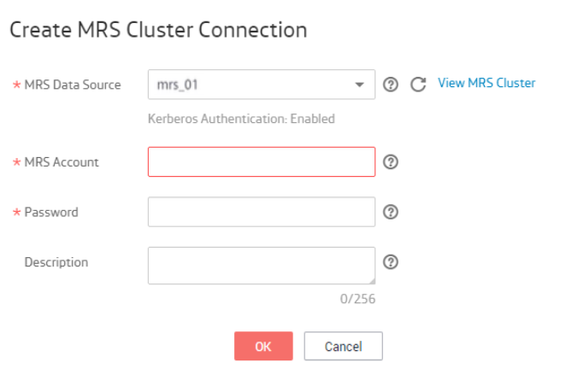
Task: Open the View MRS Cluster link
Action: coord(486,83)
